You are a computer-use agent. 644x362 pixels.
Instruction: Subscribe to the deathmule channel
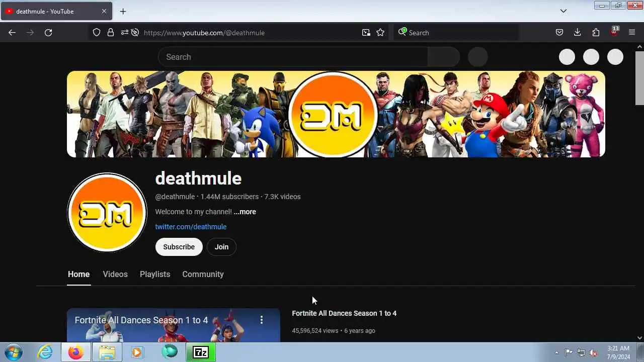[x=179, y=247]
